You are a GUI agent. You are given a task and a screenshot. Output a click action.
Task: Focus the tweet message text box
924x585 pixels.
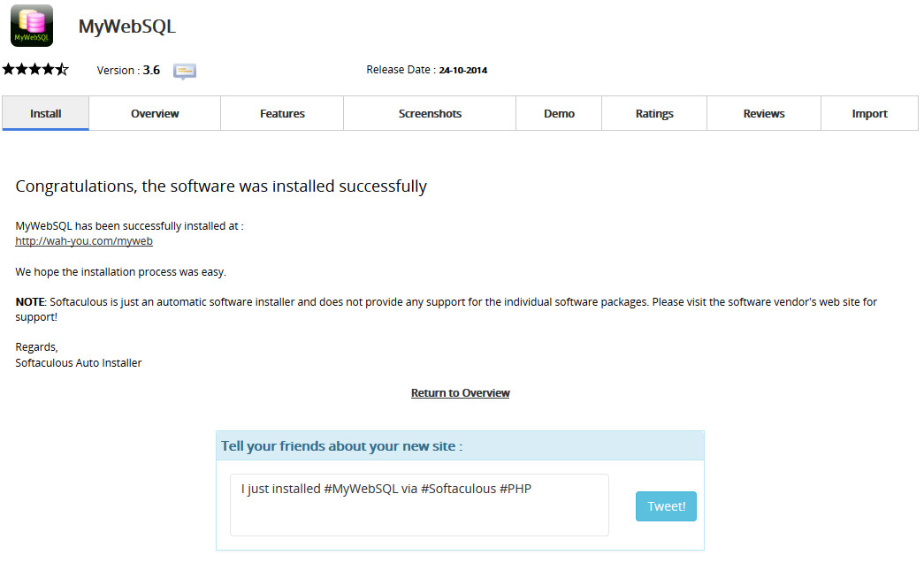tap(419, 505)
